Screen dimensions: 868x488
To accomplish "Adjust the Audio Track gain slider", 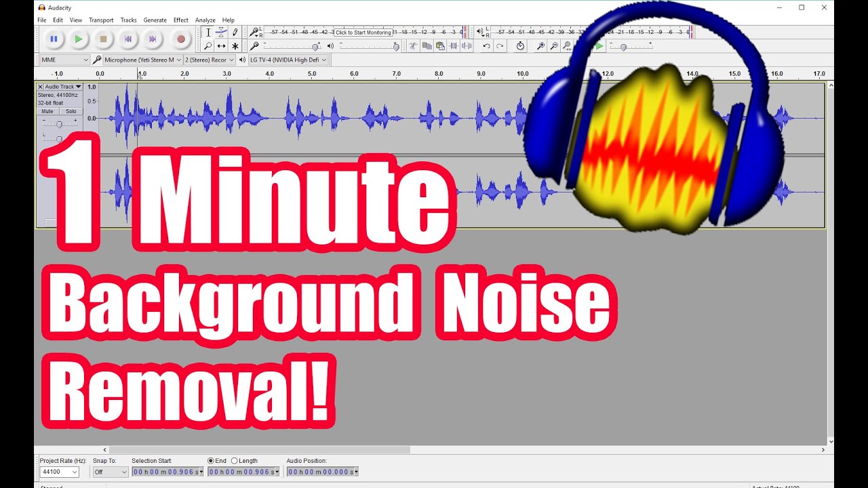I will pyautogui.click(x=59, y=123).
